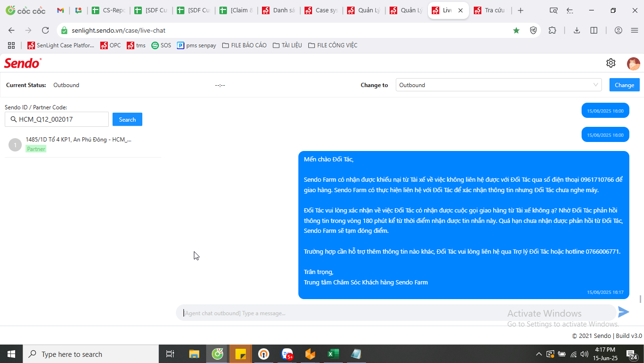Image resolution: width=644 pixels, height=363 pixels.
Task: Open SenLight Case Platform bookmark
Action: [x=61, y=45]
